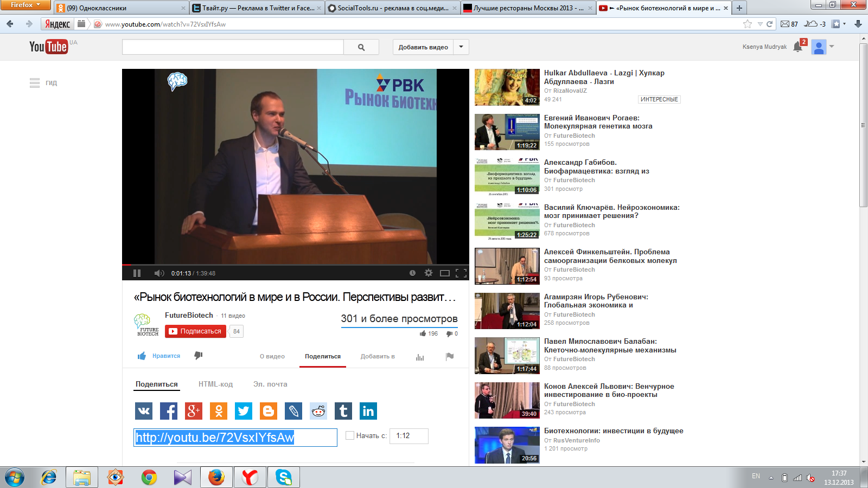Open Windows Start button
This screenshot has height=488, width=868.
14,478
